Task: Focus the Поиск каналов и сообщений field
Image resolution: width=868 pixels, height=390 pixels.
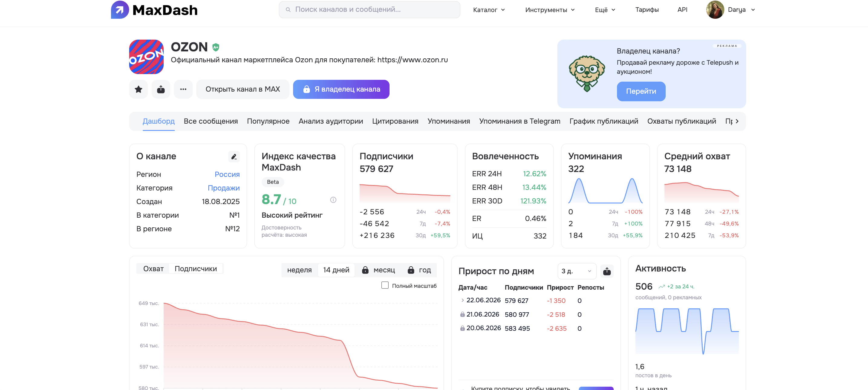Action: [x=369, y=10]
